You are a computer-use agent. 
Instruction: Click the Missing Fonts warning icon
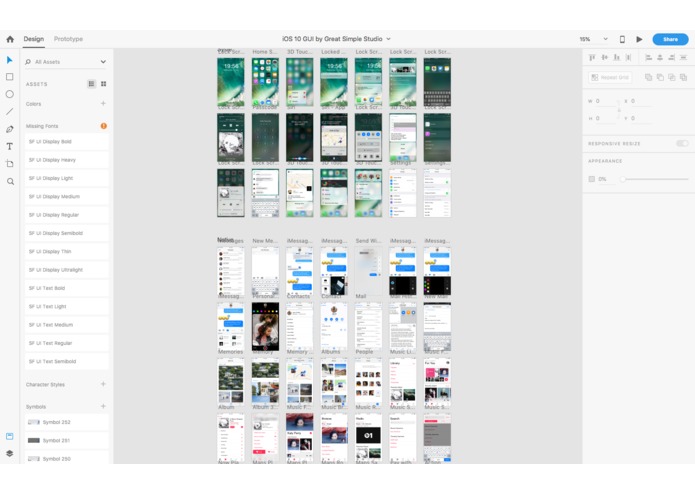tap(103, 126)
